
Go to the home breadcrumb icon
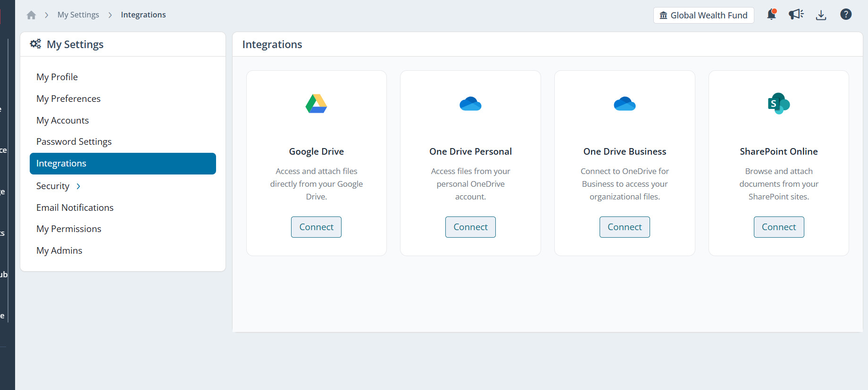[32, 15]
